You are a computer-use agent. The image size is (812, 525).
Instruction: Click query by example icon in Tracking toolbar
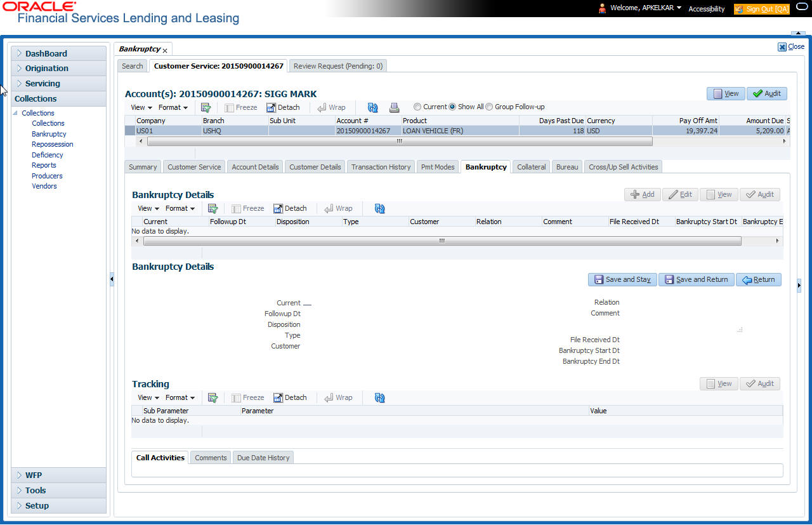(213, 397)
